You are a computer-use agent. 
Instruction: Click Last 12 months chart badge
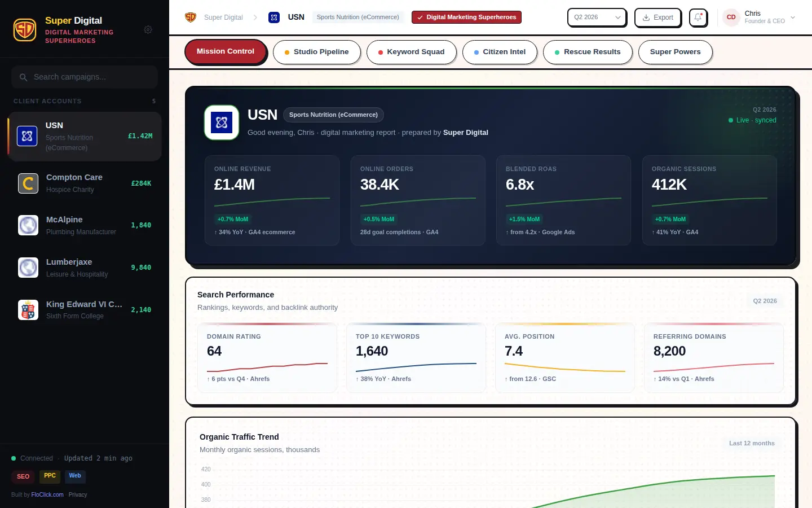(752, 443)
